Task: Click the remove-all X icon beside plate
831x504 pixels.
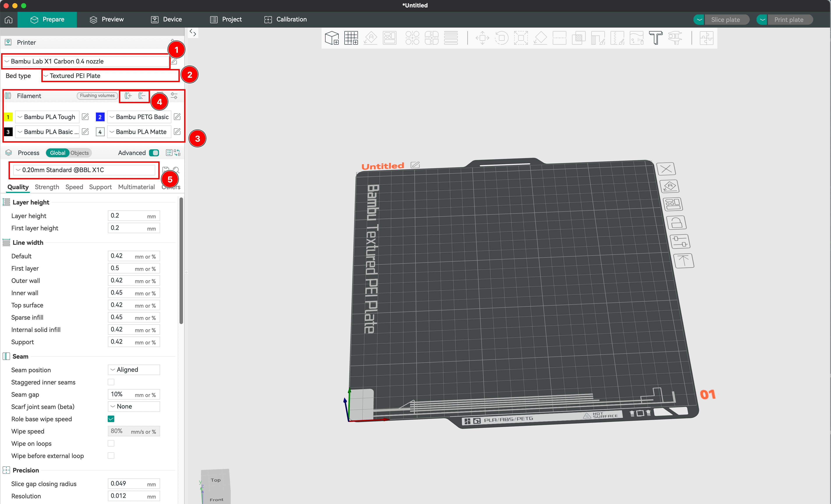Action: [x=666, y=169]
